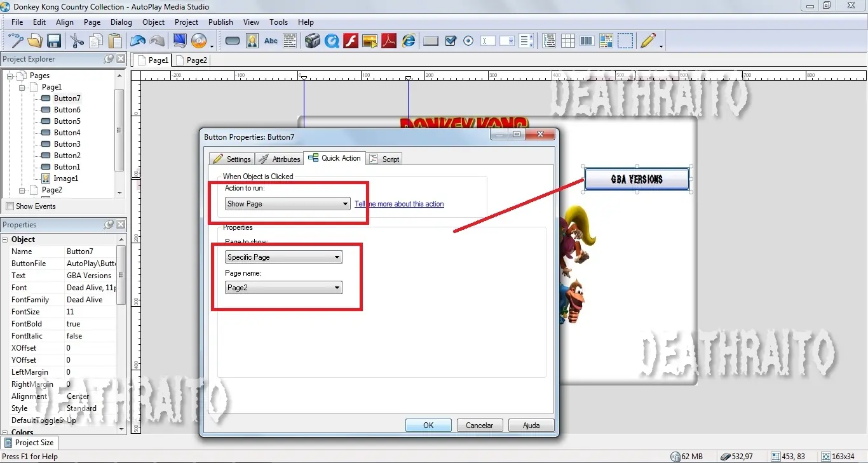The image size is (868, 463).
Task: Click the Cancelar button
Action: click(x=480, y=426)
